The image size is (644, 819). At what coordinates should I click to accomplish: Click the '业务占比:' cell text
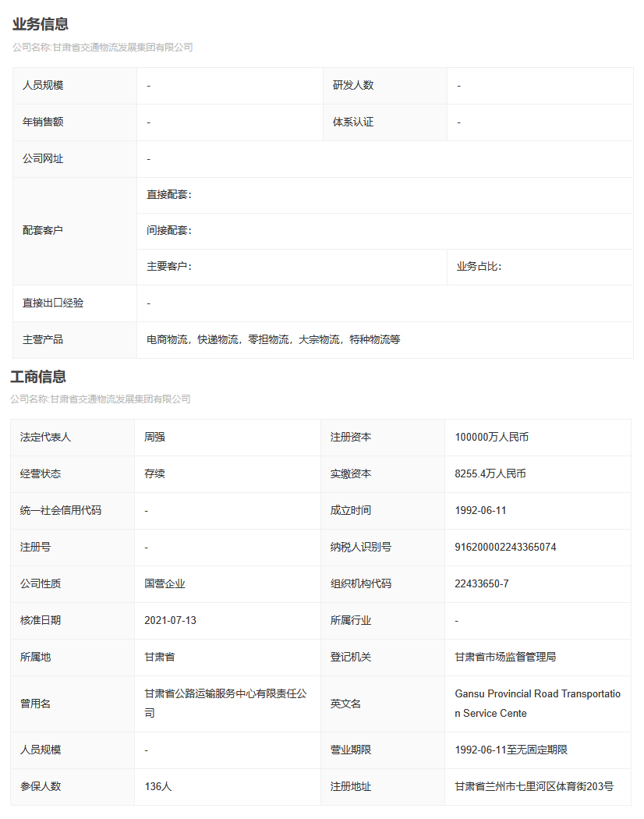tap(479, 267)
